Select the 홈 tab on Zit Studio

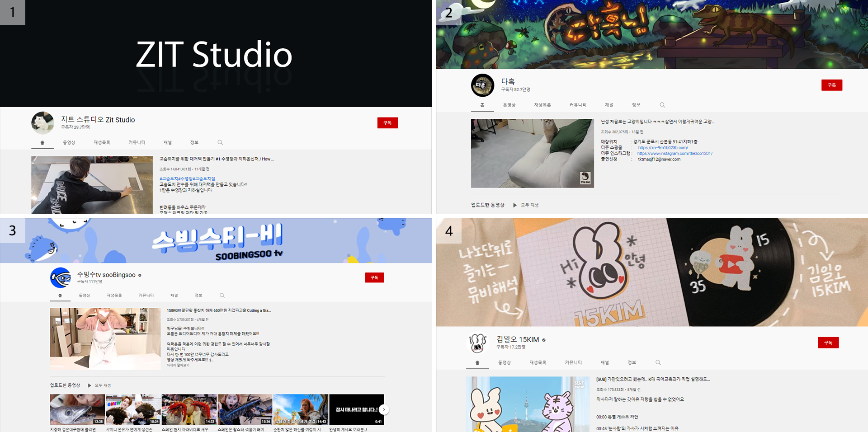42,142
